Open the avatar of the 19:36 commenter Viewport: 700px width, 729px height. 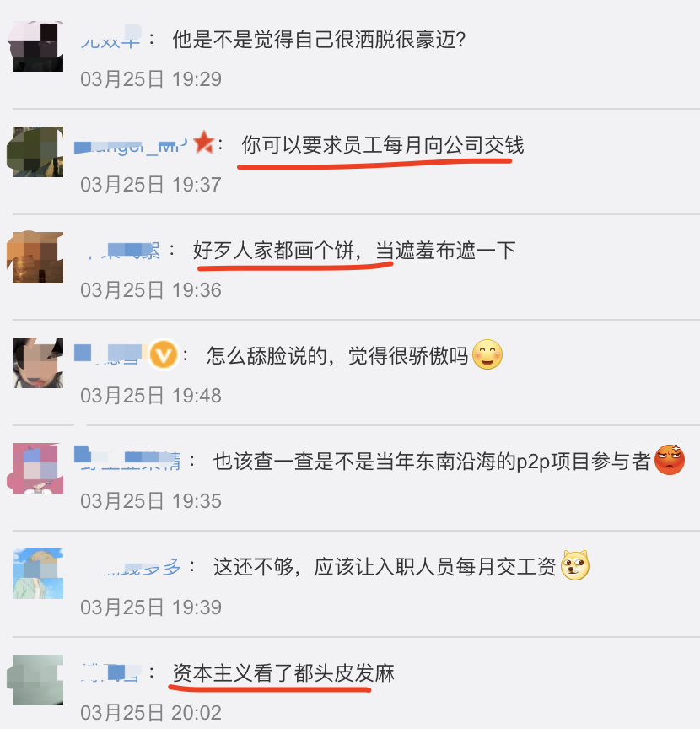coord(38,257)
